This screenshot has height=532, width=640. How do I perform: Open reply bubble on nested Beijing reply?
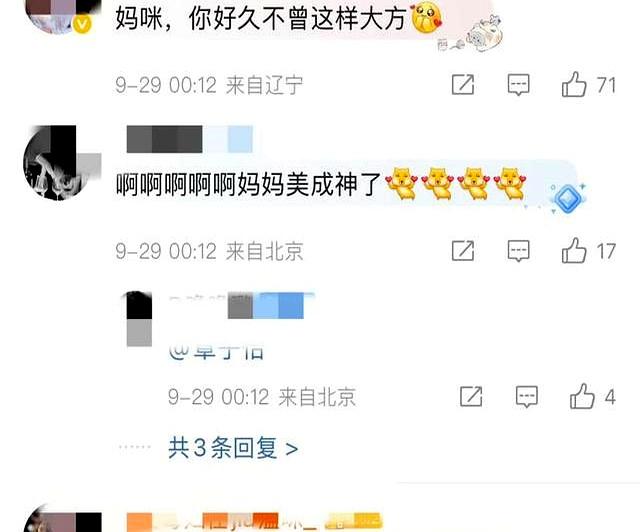527,396
